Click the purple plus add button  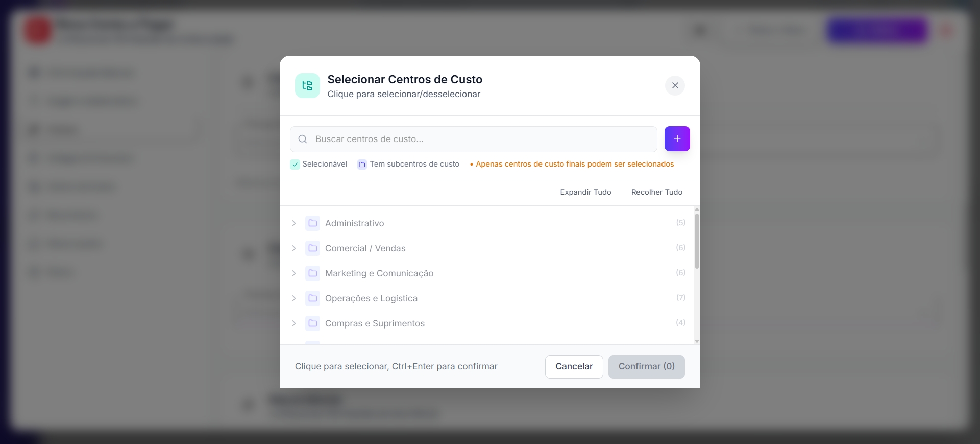point(677,138)
